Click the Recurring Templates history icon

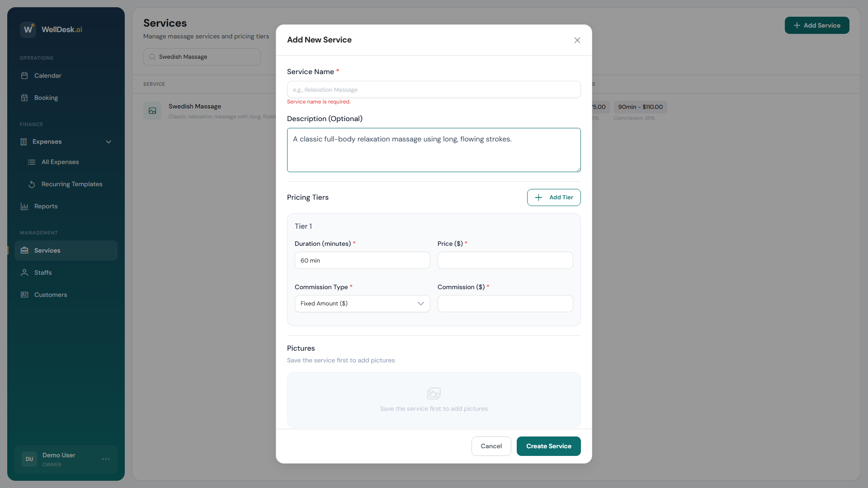pos(31,184)
